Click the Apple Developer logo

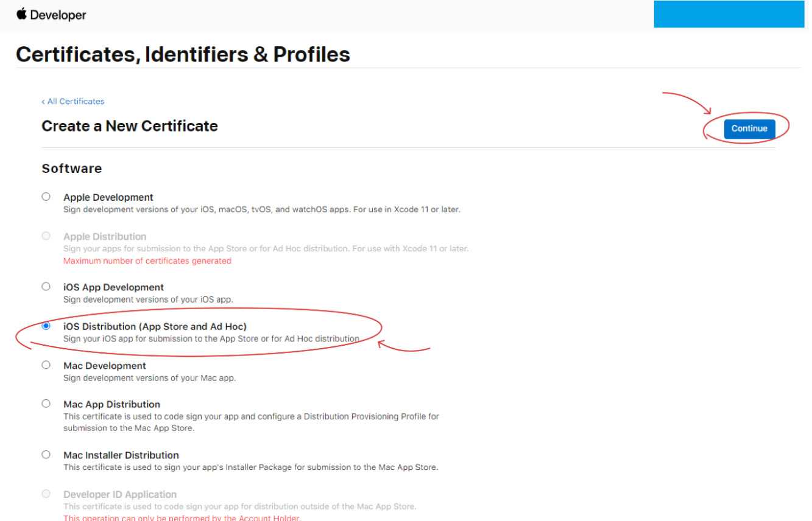pos(46,15)
